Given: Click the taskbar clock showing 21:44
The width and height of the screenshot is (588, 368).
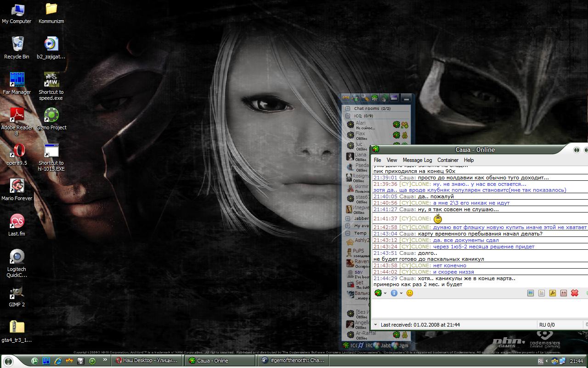Looking at the screenshot, I should point(576,361).
